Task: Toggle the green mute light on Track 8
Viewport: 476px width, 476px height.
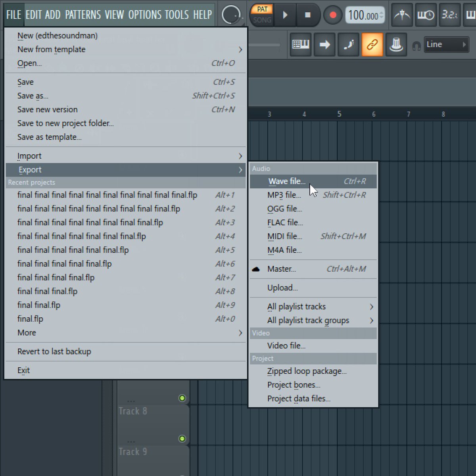Action: [182, 398]
